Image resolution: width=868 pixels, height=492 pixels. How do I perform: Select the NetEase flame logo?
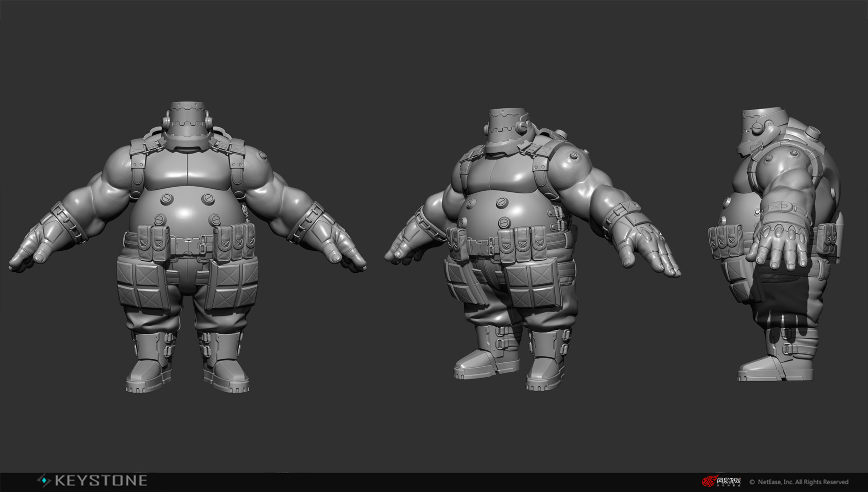(710, 481)
